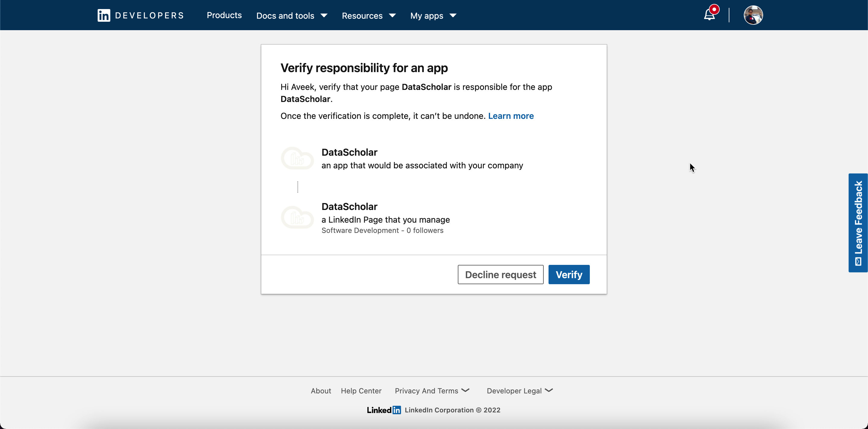This screenshot has height=429, width=868.
Task: Click the DataScholar app cloud logo
Action: tap(297, 158)
